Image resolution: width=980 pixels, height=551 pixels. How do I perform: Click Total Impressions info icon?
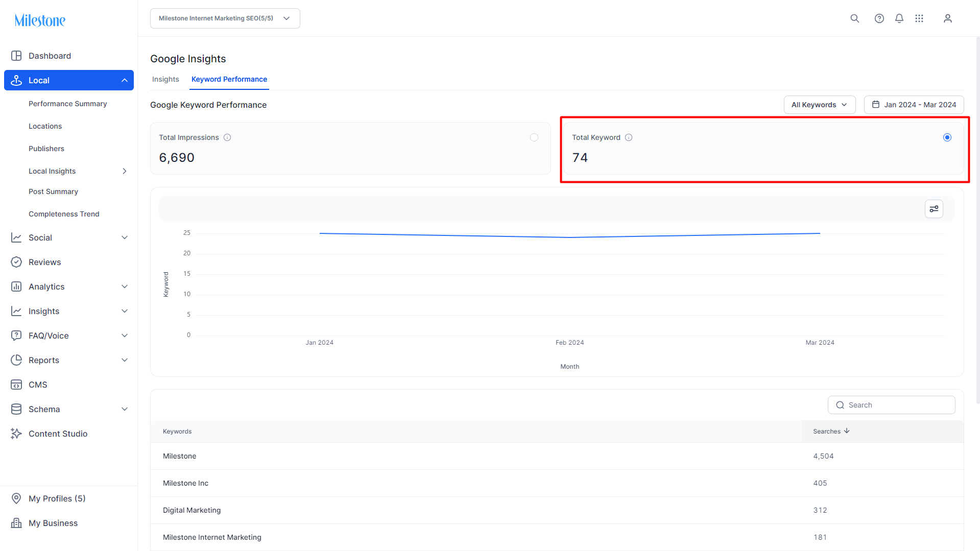pyautogui.click(x=227, y=137)
